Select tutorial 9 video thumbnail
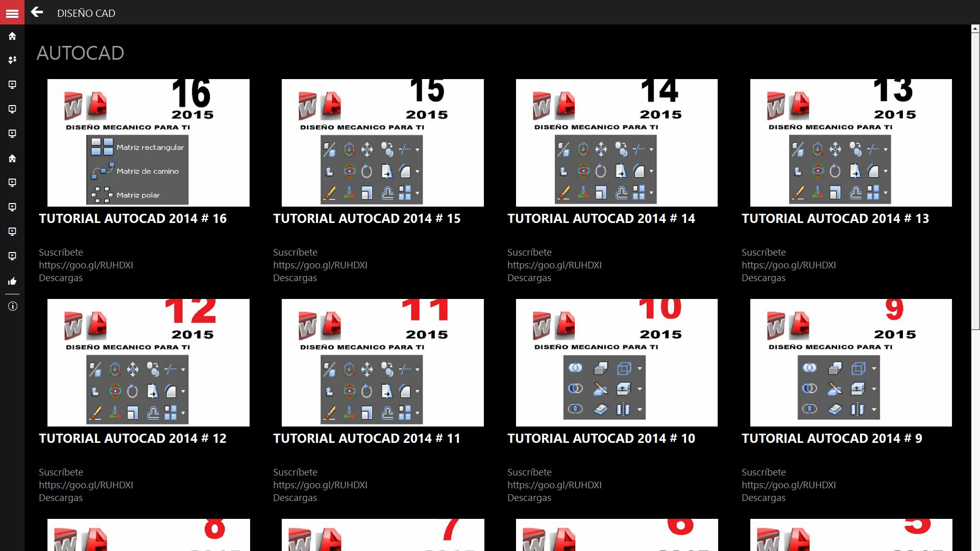The image size is (980, 551). (851, 363)
